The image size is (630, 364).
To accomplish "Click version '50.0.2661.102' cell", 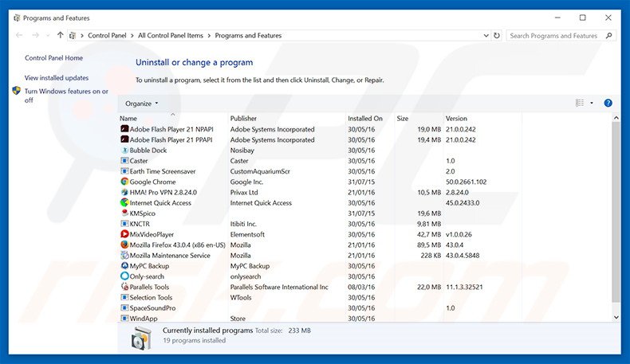I will [466, 182].
